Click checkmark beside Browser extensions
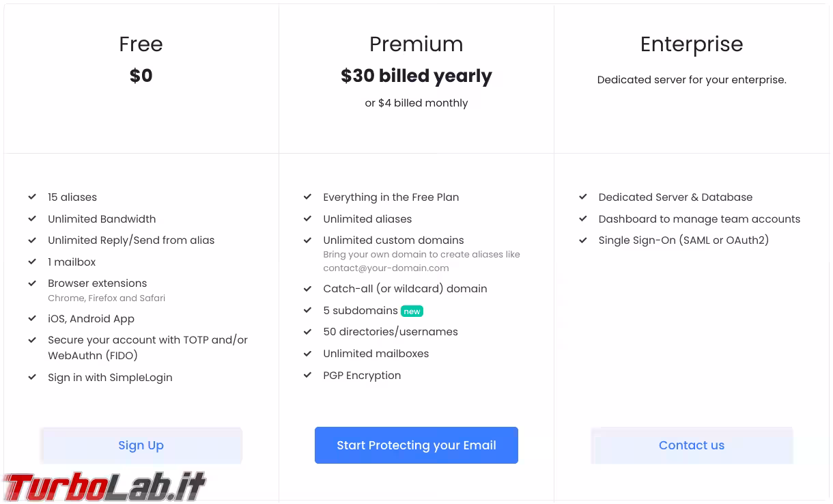This screenshot has height=504, width=833. pos(32,283)
